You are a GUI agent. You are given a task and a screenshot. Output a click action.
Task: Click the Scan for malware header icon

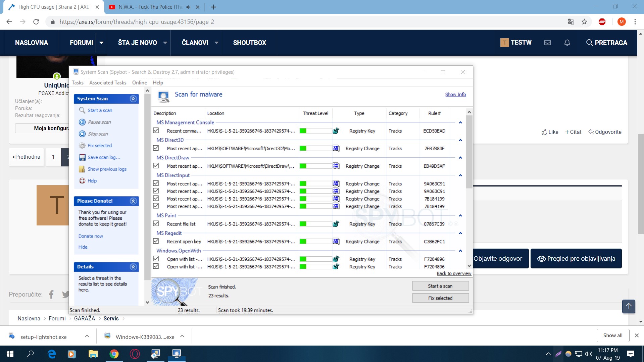pyautogui.click(x=163, y=96)
